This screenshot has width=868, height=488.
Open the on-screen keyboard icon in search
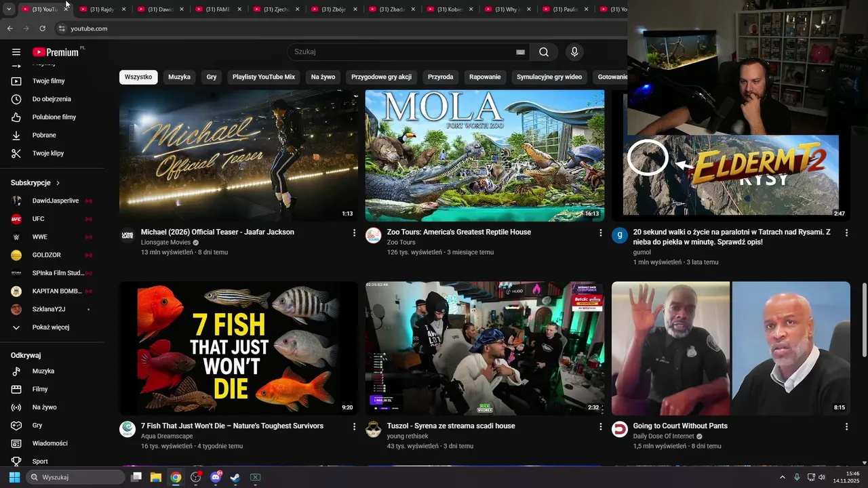pos(520,52)
